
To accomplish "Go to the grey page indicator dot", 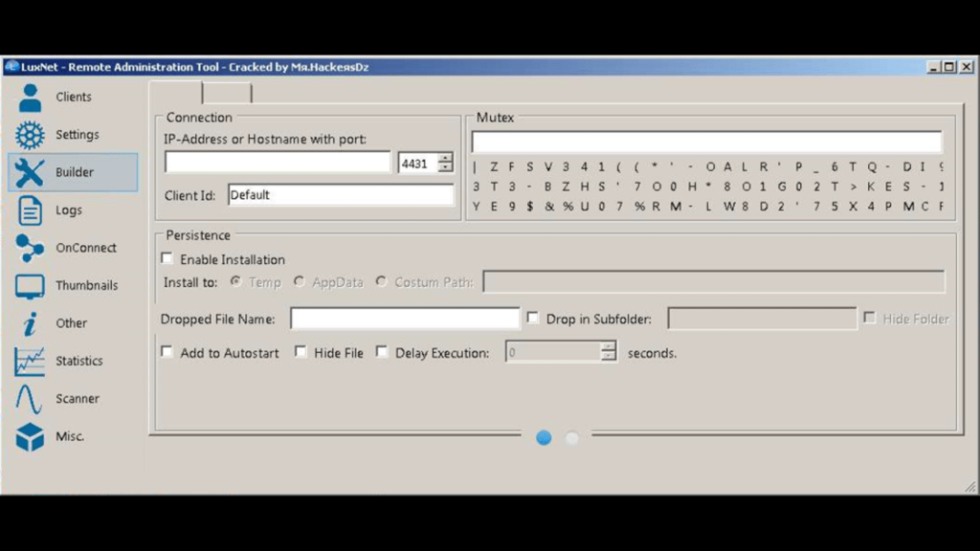I will click(572, 438).
